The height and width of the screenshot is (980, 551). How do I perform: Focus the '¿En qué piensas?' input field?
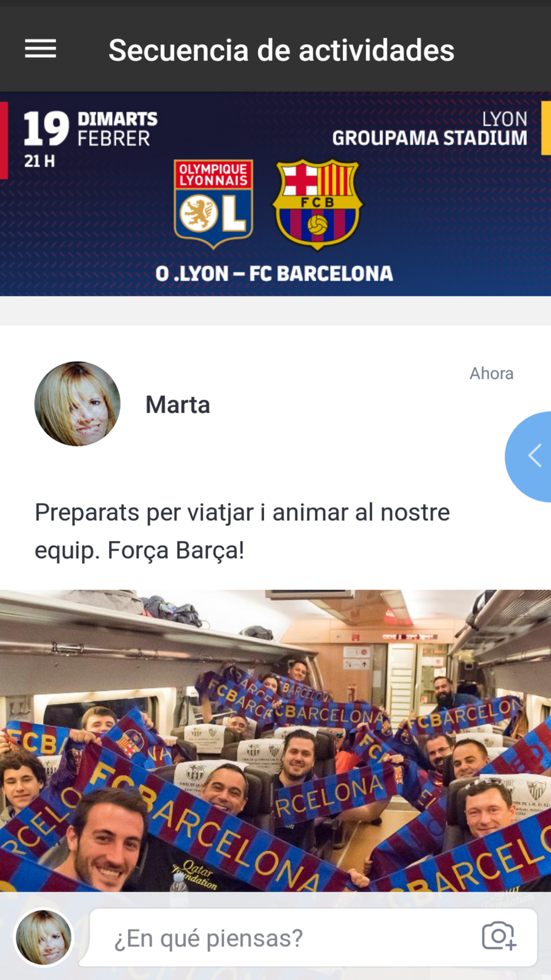pyautogui.click(x=312, y=938)
